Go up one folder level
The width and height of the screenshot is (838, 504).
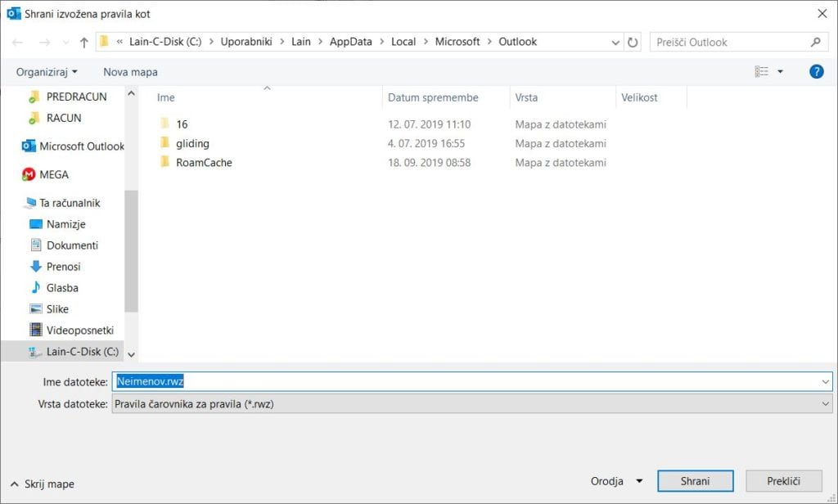[84, 43]
